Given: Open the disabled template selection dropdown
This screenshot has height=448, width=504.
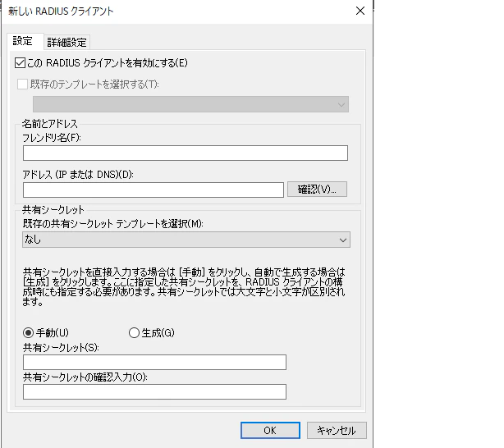Looking at the screenshot, I should click(x=190, y=104).
